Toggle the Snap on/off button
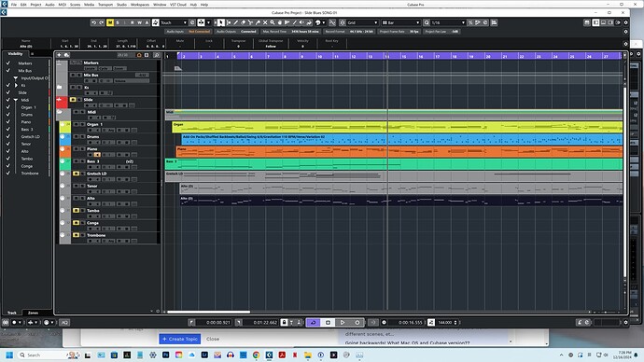Screen dimensions: 644x362 pyautogui.click(x=343, y=22)
